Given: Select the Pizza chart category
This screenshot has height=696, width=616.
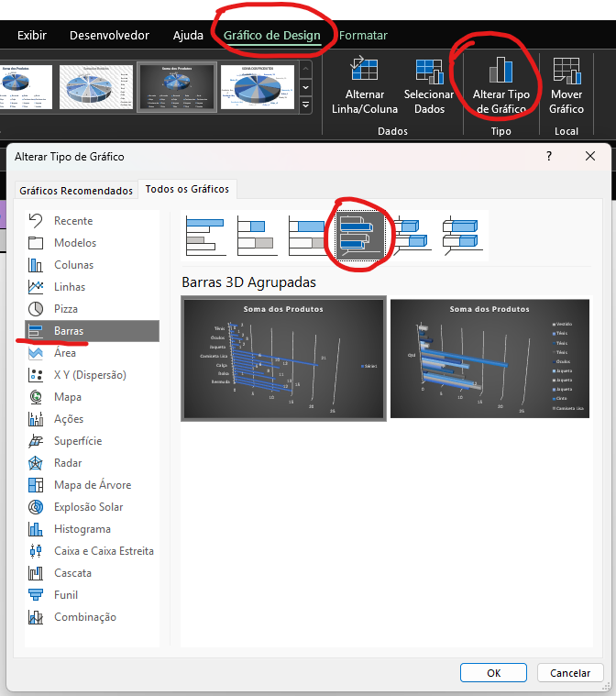Looking at the screenshot, I should click(92, 309).
